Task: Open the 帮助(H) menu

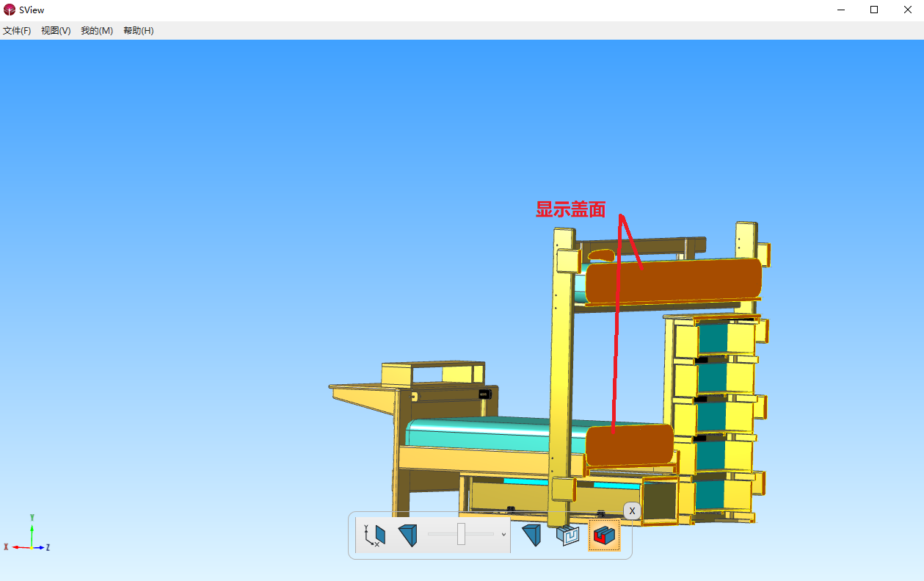Action: [x=139, y=31]
